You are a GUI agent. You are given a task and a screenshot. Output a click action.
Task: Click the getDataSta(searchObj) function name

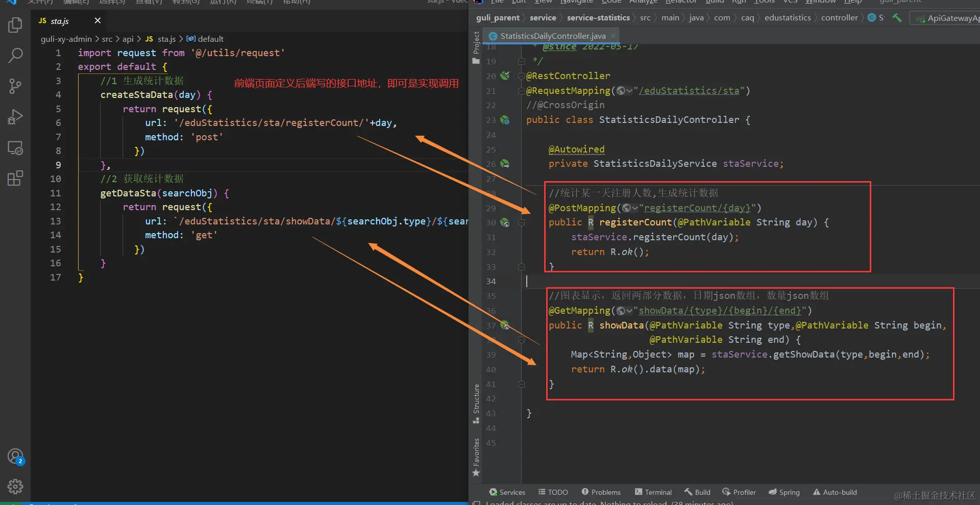(159, 193)
